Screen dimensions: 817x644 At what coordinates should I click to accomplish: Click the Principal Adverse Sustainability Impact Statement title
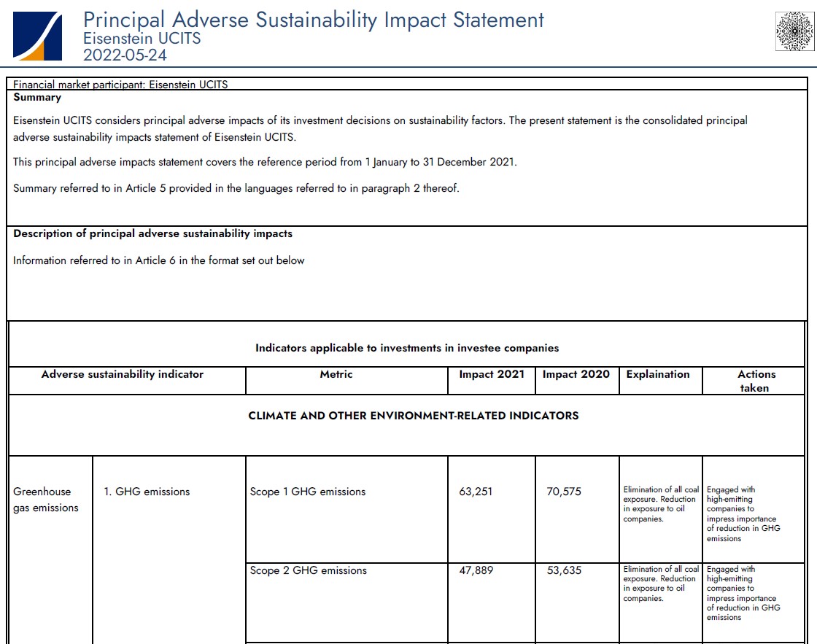click(x=313, y=20)
